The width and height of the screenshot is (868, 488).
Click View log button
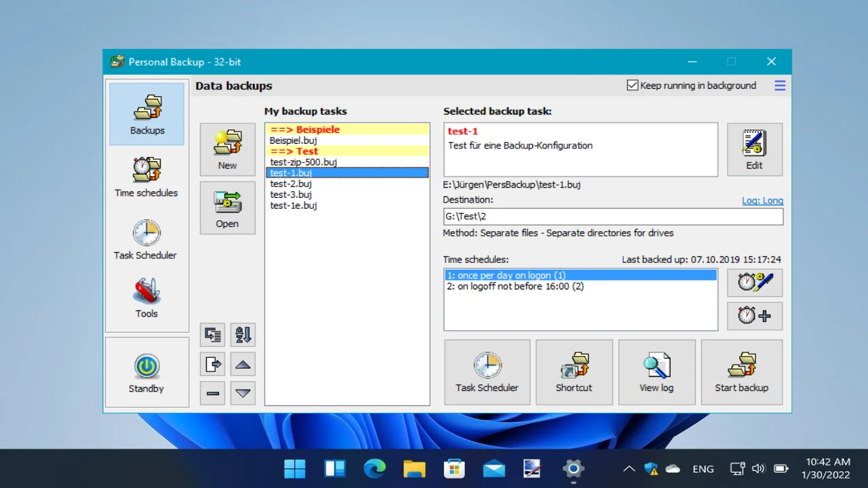tap(656, 372)
